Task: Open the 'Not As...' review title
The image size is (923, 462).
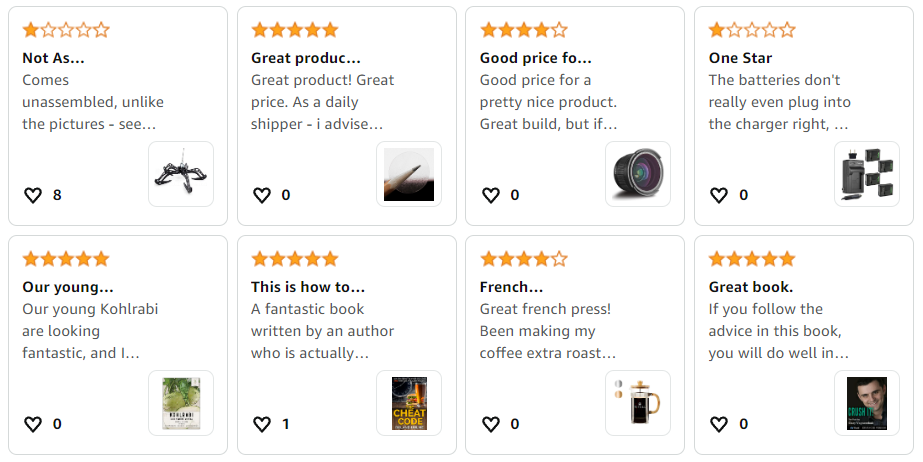Action: pyautogui.click(x=53, y=58)
